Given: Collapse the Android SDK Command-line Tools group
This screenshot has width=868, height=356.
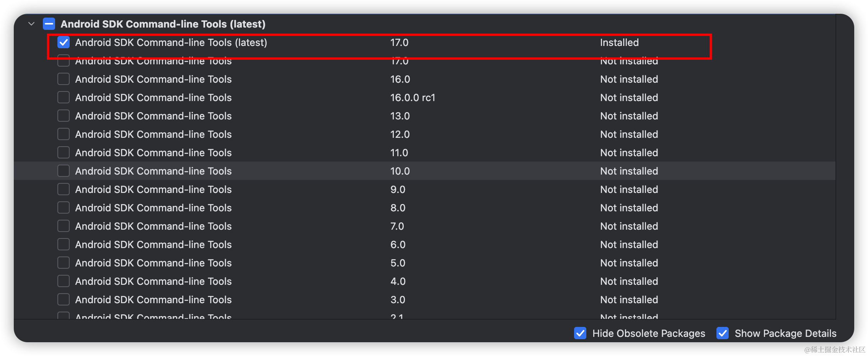Looking at the screenshot, I should 31,24.
